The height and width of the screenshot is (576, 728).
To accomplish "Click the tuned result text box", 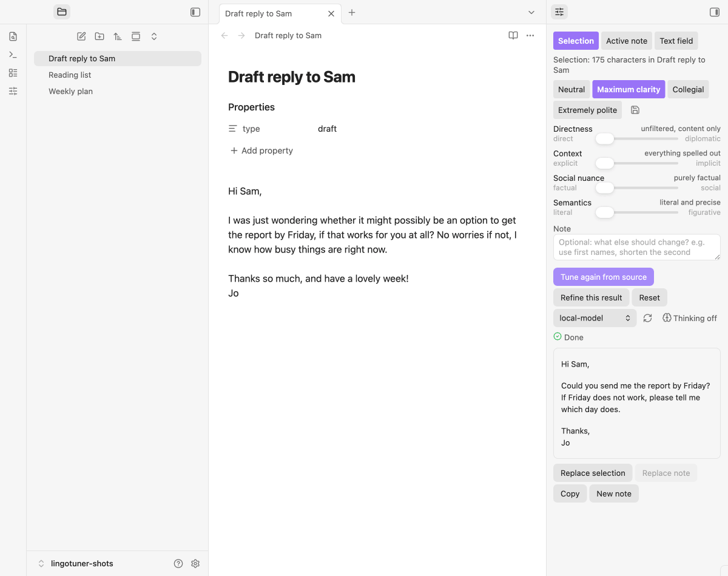I will (x=636, y=403).
